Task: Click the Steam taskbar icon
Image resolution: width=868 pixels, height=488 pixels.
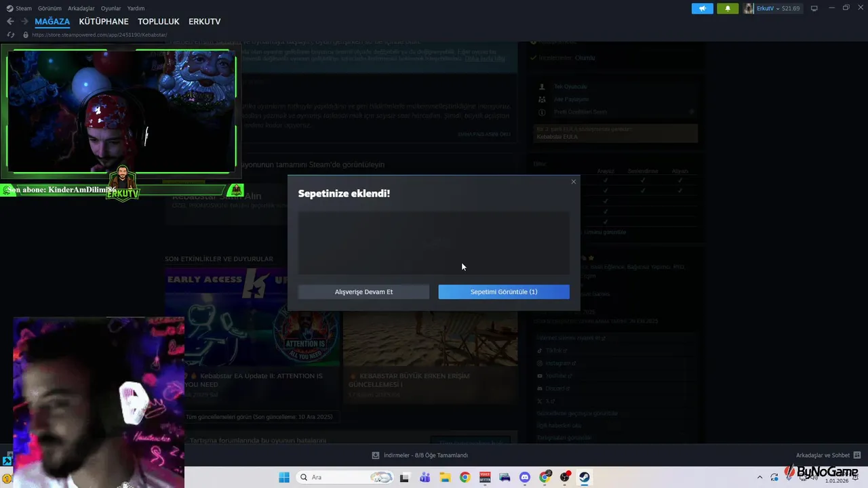Action: pyautogui.click(x=585, y=477)
